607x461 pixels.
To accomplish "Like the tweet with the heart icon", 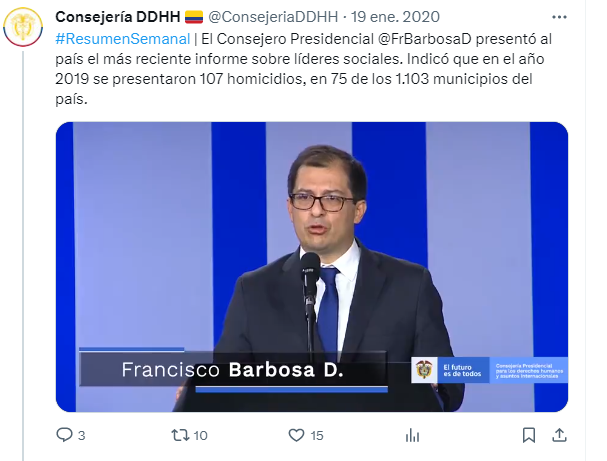I will point(297,435).
